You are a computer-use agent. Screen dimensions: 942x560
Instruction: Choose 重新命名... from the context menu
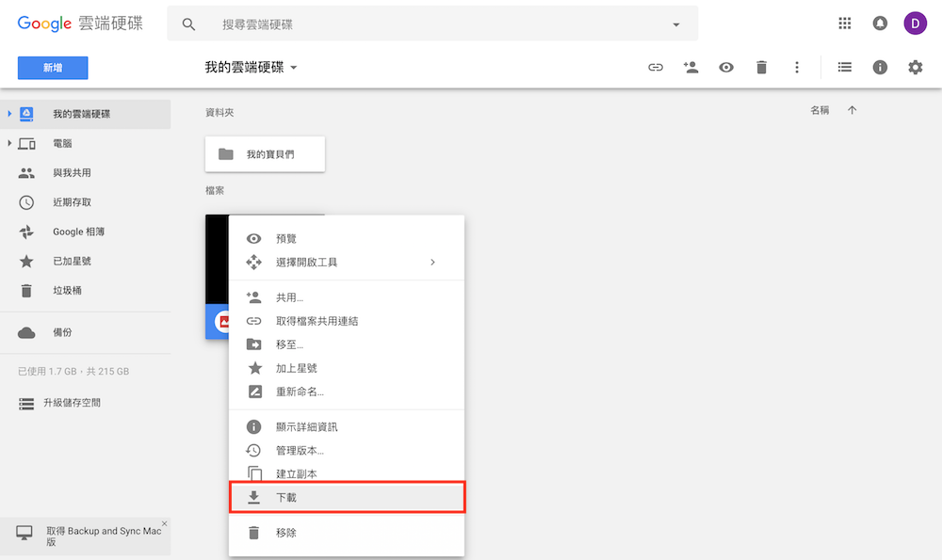(x=347, y=392)
